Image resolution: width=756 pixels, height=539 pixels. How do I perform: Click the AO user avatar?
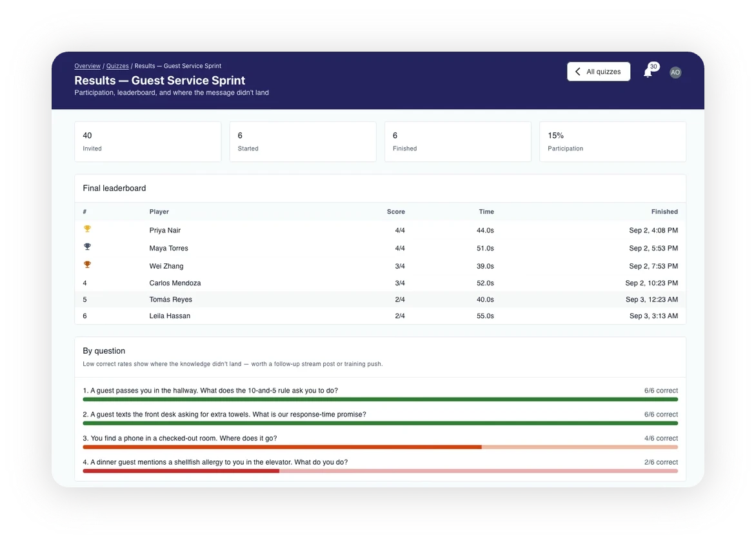(675, 72)
